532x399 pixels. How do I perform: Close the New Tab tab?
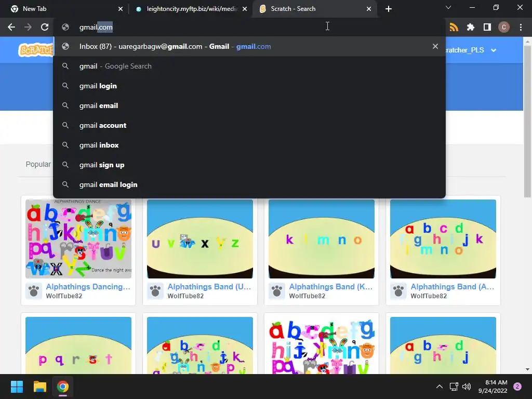coord(121,9)
